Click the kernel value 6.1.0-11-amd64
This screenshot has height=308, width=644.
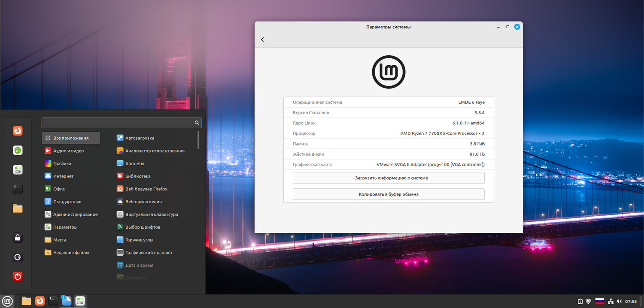(468, 123)
